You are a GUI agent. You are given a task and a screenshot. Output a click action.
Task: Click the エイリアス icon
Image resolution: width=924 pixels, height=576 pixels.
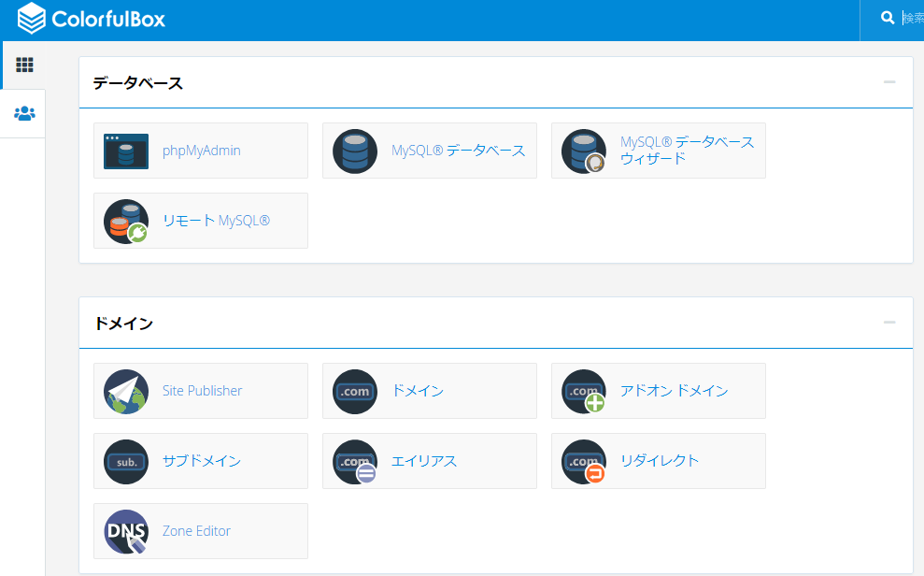coord(355,461)
